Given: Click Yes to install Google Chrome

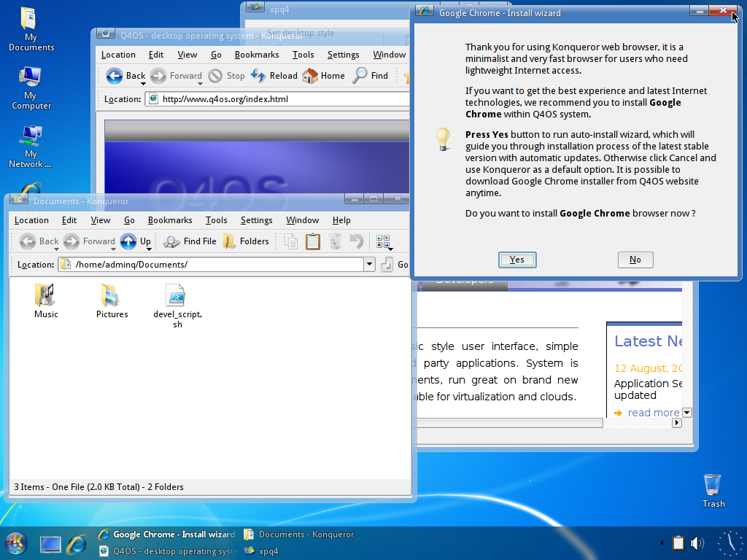Looking at the screenshot, I should point(517,260).
